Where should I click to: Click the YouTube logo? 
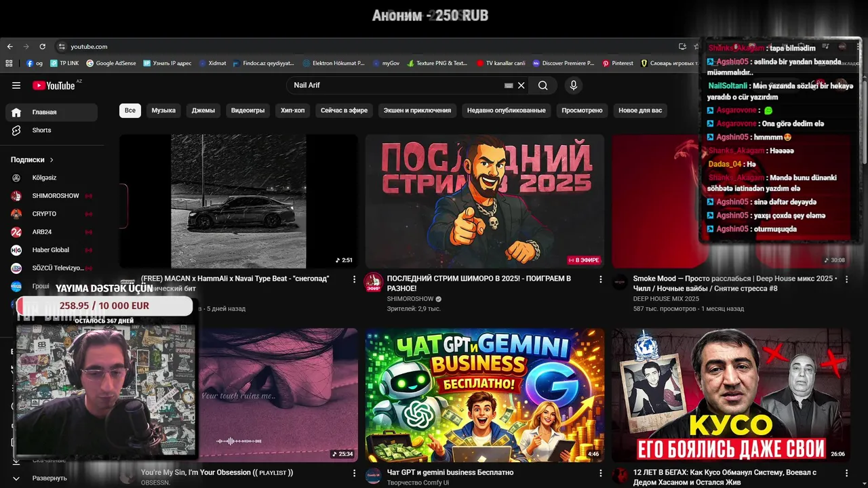54,85
